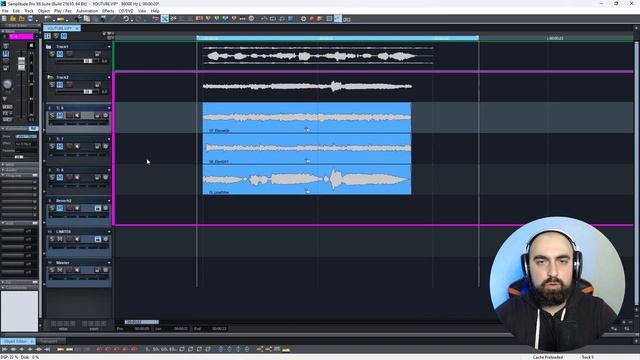Click the volume fader in left track editor
Image resolution: width=640 pixels, height=360 pixels.
pos(21,64)
